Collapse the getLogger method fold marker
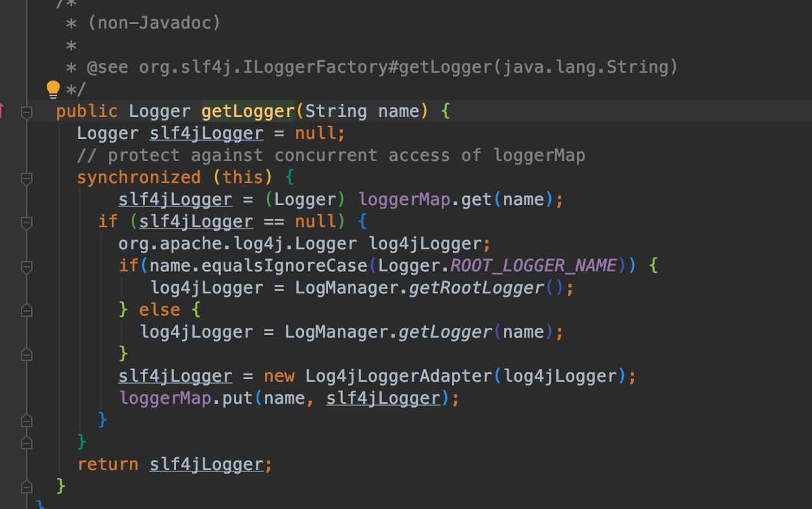Image resolution: width=812 pixels, height=509 pixels. tap(27, 112)
